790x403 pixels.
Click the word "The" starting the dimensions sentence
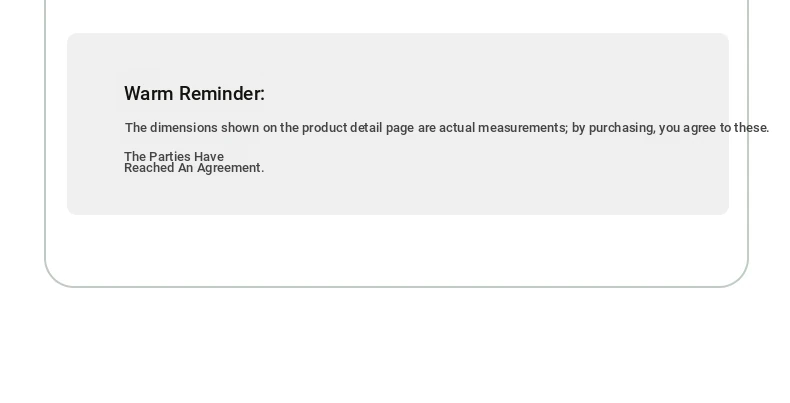pos(136,128)
